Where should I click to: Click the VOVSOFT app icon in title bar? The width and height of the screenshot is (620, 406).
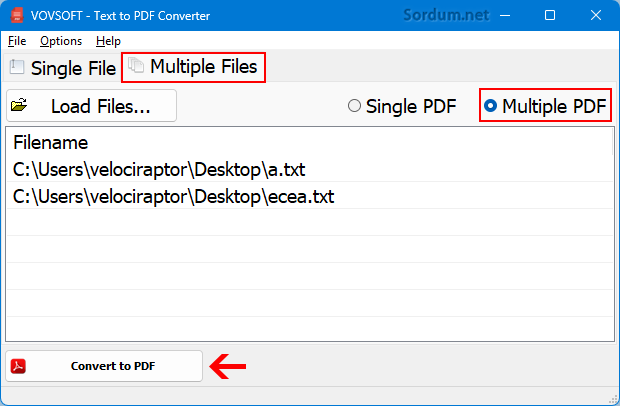17,15
